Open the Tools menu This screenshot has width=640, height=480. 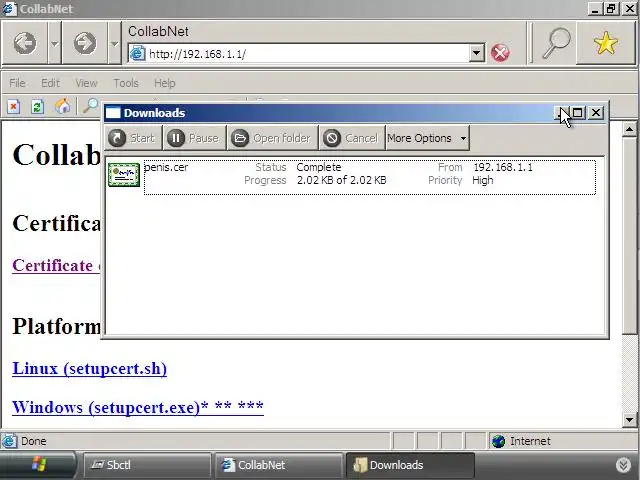pos(126,83)
